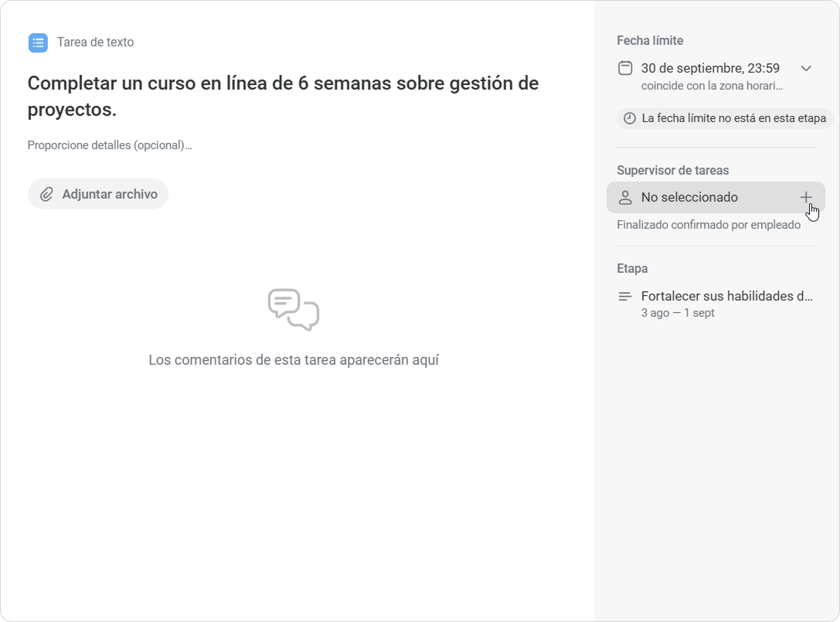Viewport: 840px width, 622px height.
Task: Open the No seleccionado supervisor selector
Action: point(716,197)
